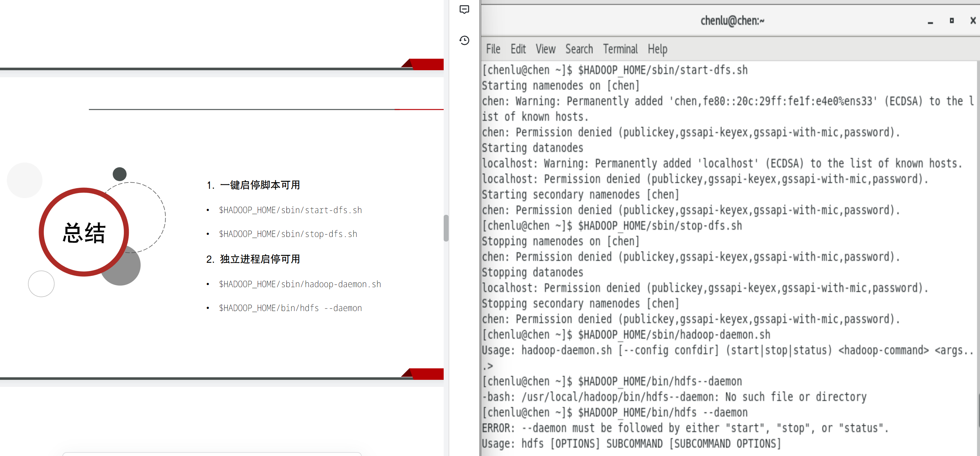Click the heading 一键启停脚本可用
Image resolution: width=980 pixels, height=456 pixels.
tap(259, 185)
